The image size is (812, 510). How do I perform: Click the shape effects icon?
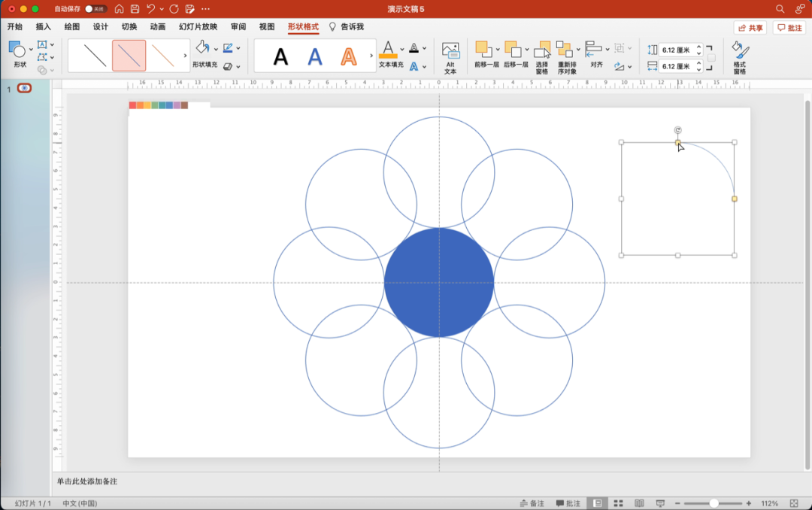click(227, 66)
